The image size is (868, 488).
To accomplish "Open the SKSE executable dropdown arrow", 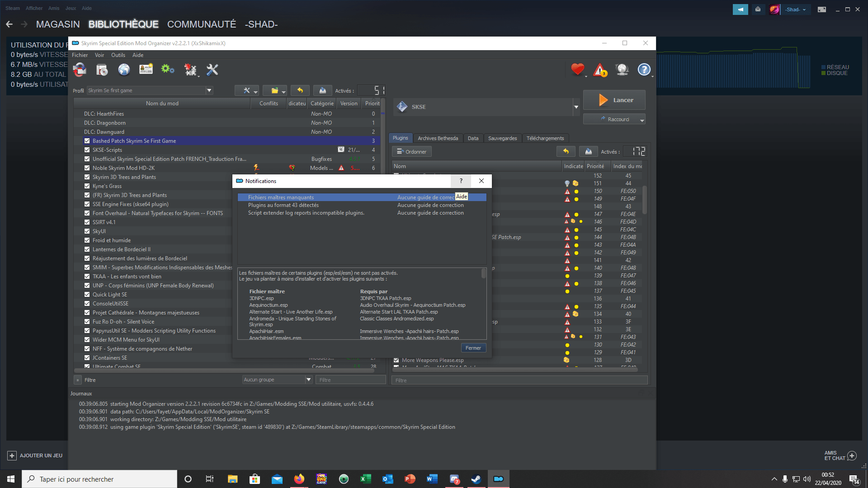I will [576, 107].
